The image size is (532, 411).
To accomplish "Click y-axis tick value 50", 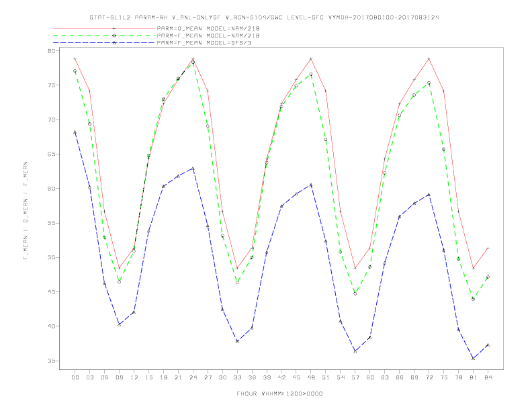I will coord(52,257).
